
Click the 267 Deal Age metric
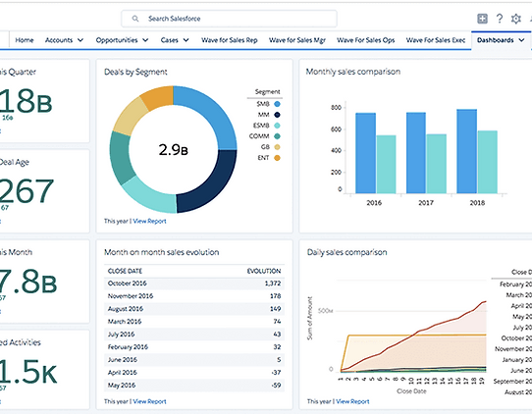(x=27, y=191)
